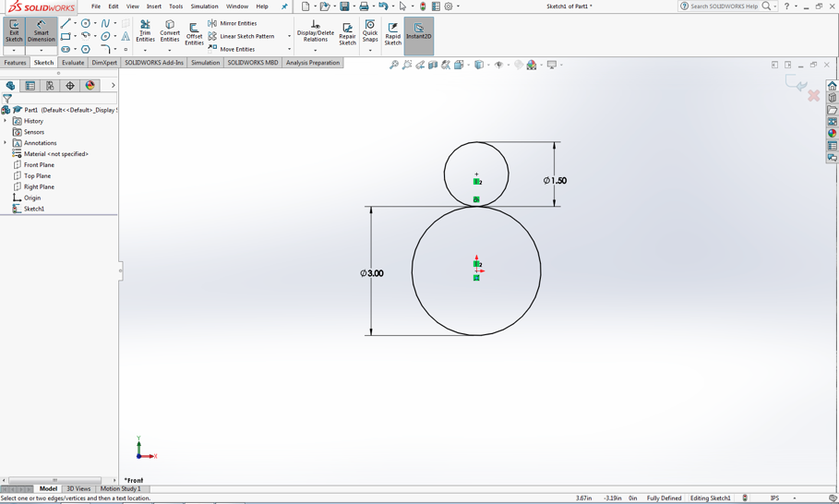Viewport: 839px width, 504px height.
Task: Click Linear Sketch Pattern
Action: point(241,36)
